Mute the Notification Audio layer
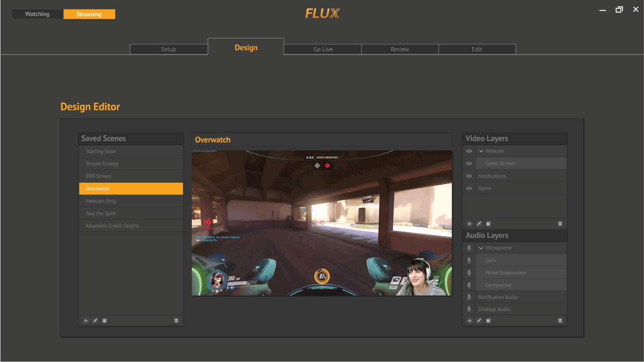The width and height of the screenshot is (644, 362). [469, 297]
